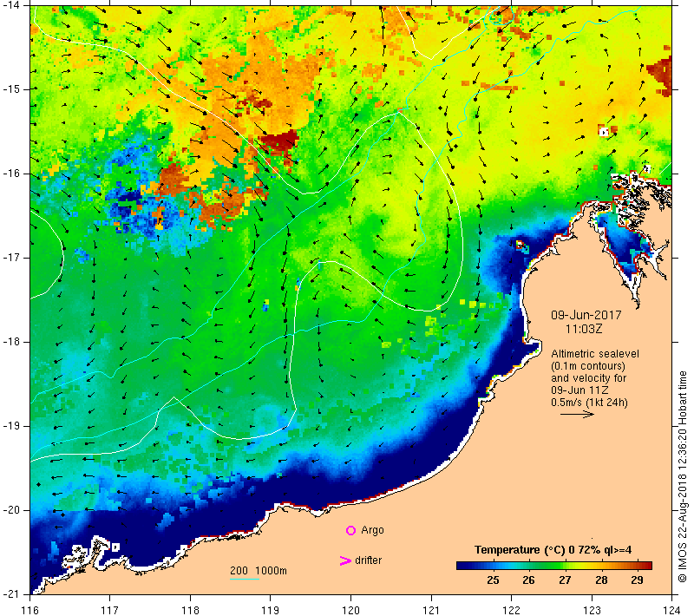Click the '124' longitude axis label
694x616 pixels.
pyautogui.click(x=671, y=610)
